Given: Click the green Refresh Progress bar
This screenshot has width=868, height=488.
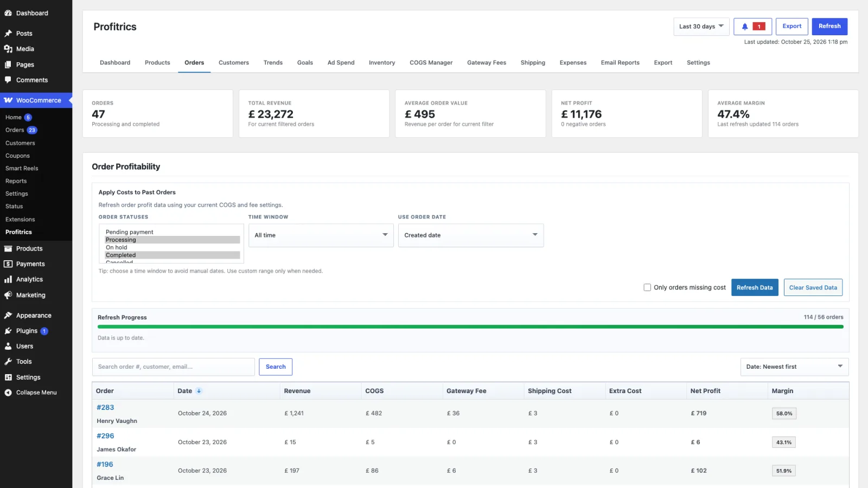Looking at the screenshot, I should tap(470, 327).
